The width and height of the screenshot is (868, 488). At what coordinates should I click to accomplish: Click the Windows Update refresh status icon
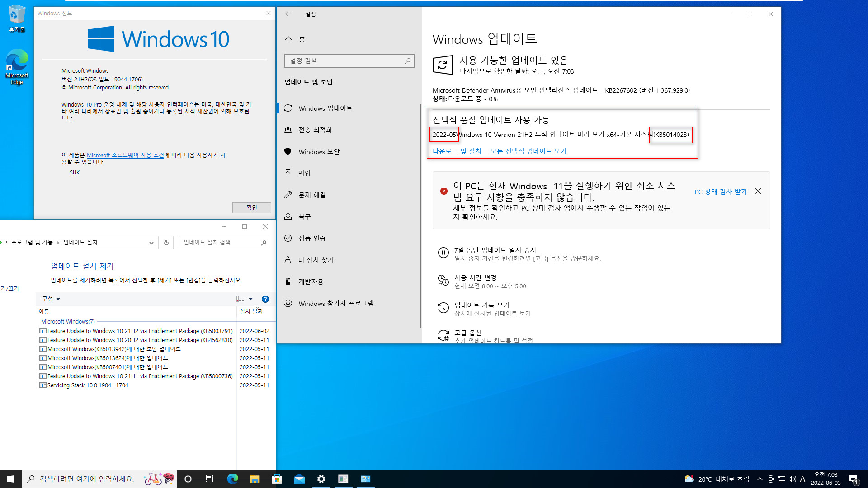pos(442,65)
